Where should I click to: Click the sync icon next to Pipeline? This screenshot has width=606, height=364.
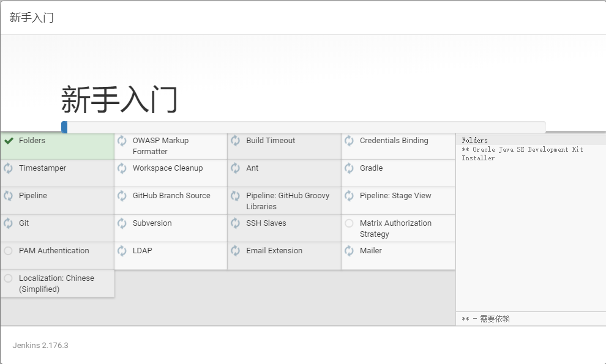(x=9, y=196)
